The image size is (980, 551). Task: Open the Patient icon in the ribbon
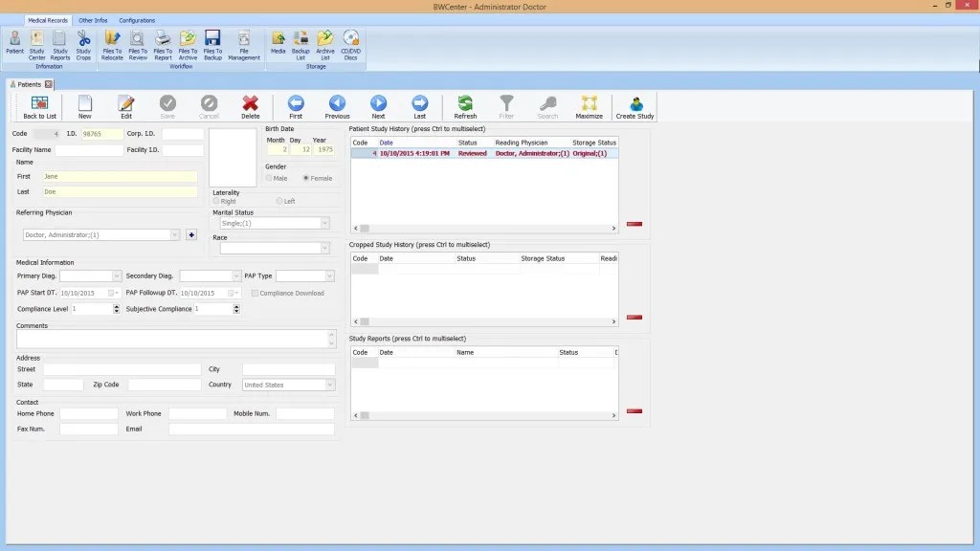(14, 44)
